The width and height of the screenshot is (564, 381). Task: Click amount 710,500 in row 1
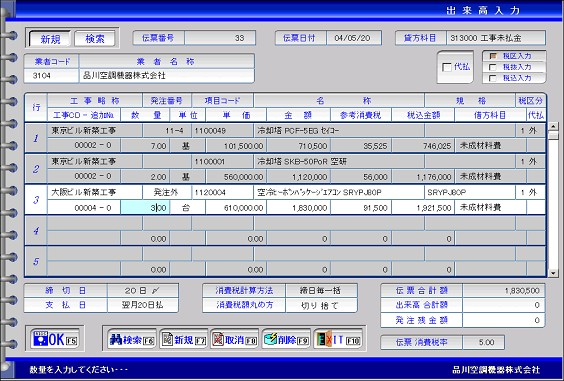(299, 146)
